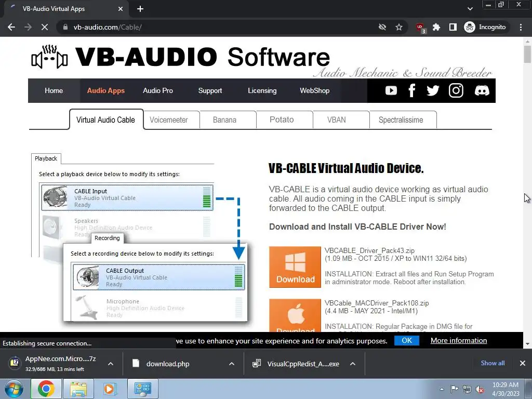The image size is (532, 399).
Task: Select the Virtual Audio Cable tab
Action: point(106,119)
